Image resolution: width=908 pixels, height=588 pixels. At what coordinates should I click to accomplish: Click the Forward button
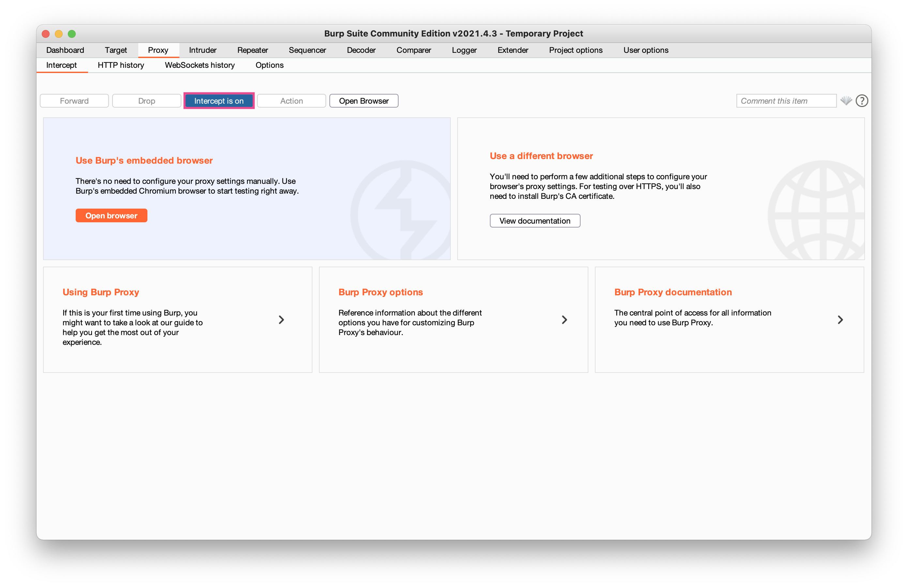74,101
